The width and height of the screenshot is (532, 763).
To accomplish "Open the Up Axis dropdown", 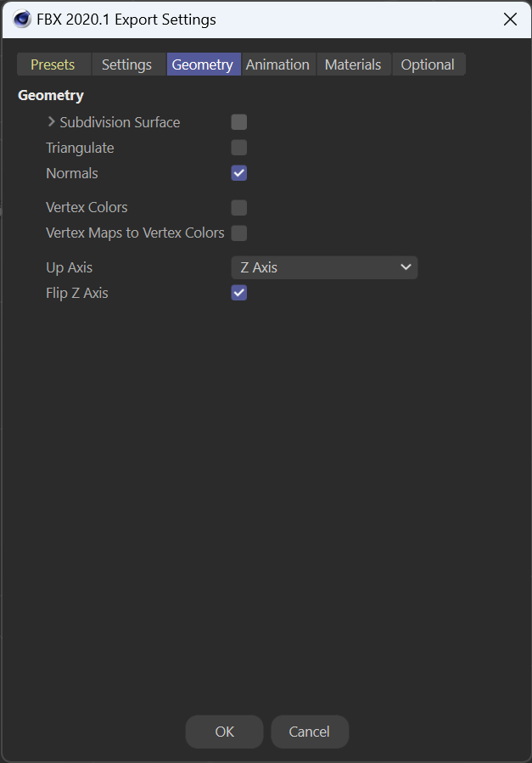I will pos(324,267).
